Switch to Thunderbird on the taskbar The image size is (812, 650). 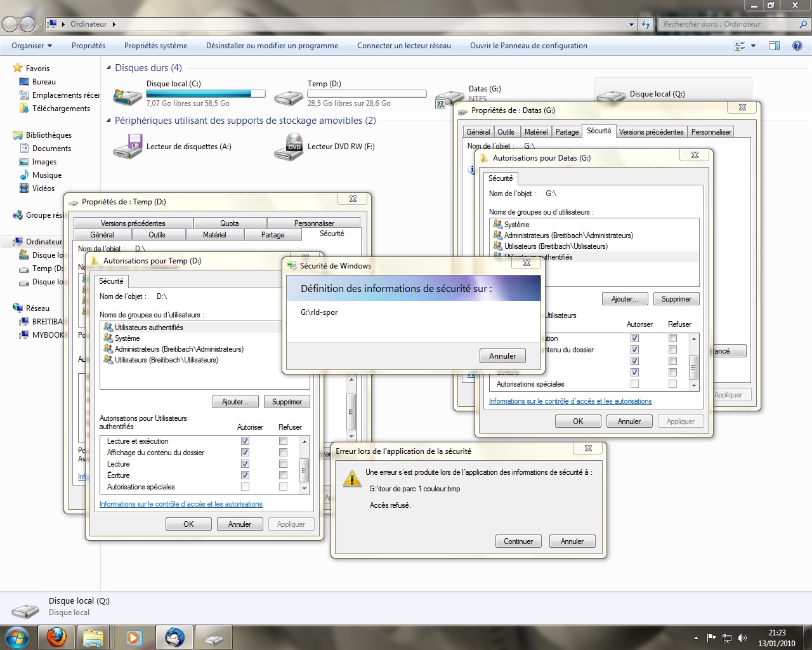click(x=174, y=637)
